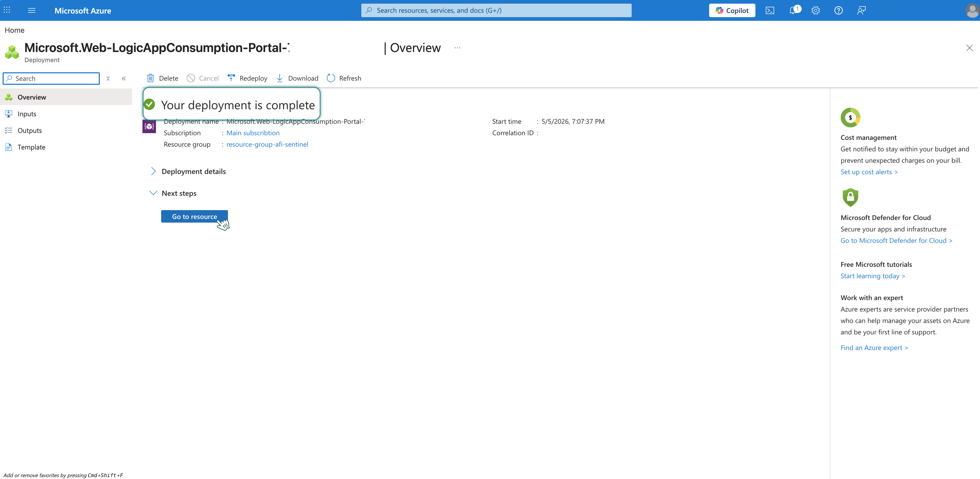The image size is (980, 479).
Task: Close the deployment blade
Action: pos(969,48)
